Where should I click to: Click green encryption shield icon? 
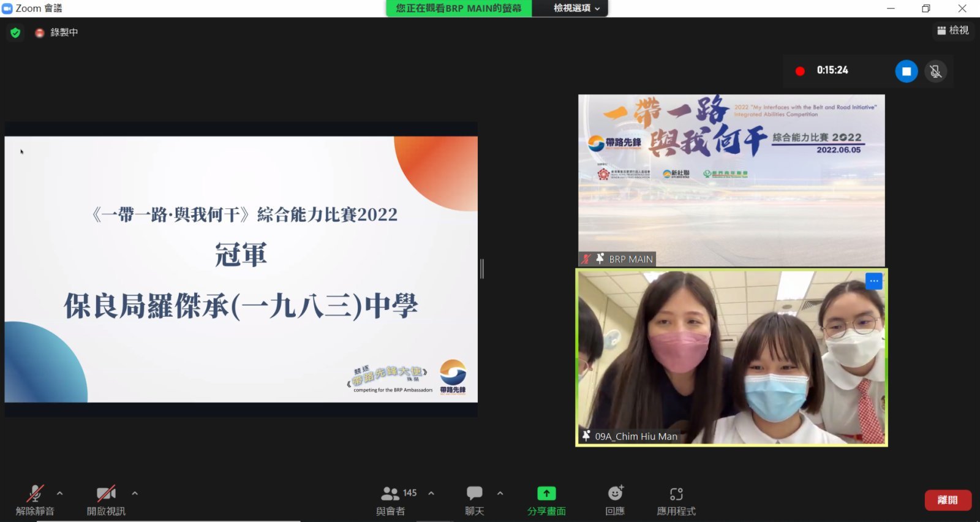pos(15,32)
